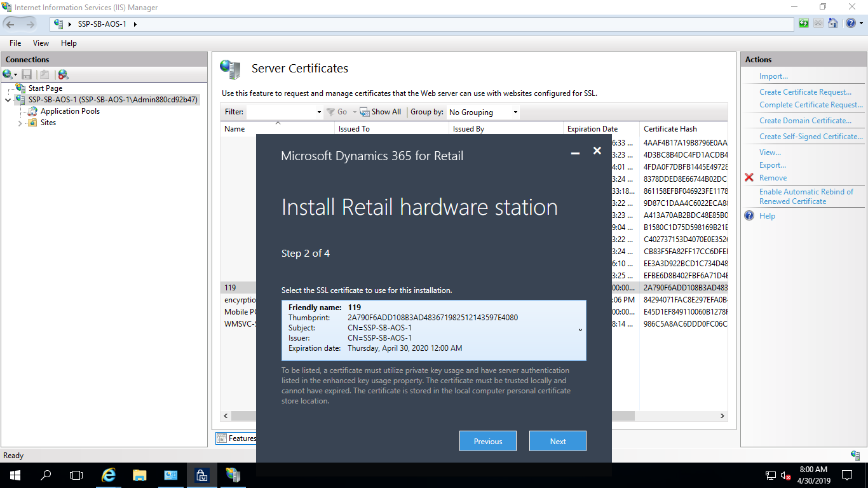The image size is (868, 488).
Task: Open taskbar Search magnifier
Action: click(x=46, y=475)
